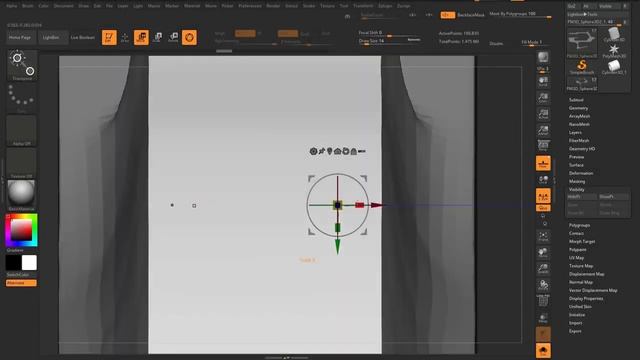Click the Alternate button below the swatches
The image size is (640, 360).
(x=21, y=283)
